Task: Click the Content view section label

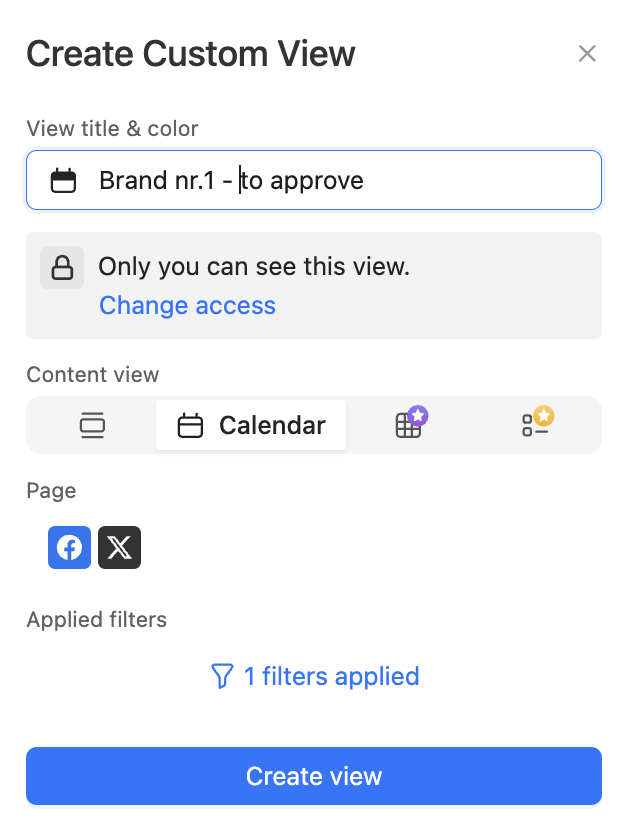Action: pyautogui.click(x=93, y=375)
